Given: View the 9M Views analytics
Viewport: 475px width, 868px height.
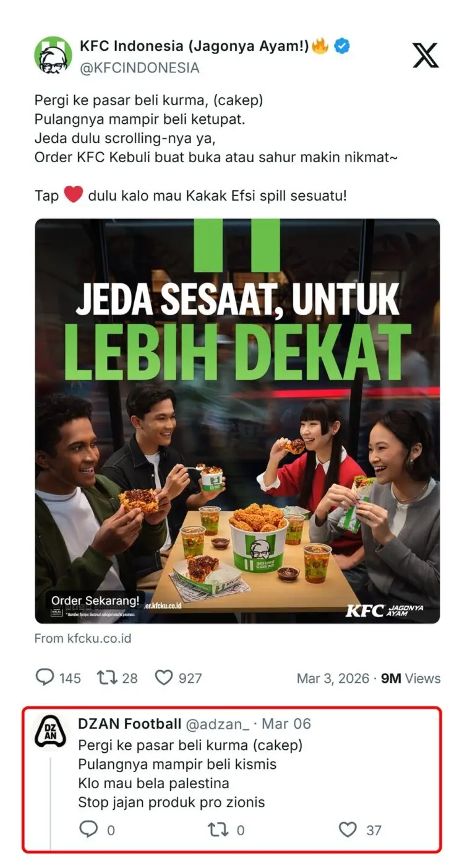Looking at the screenshot, I should click(411, 678).
